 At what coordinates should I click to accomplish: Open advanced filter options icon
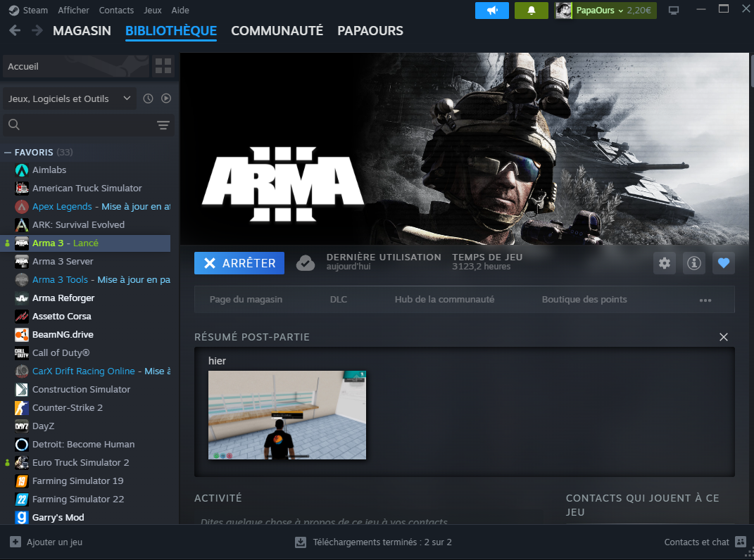click(163, 125)
